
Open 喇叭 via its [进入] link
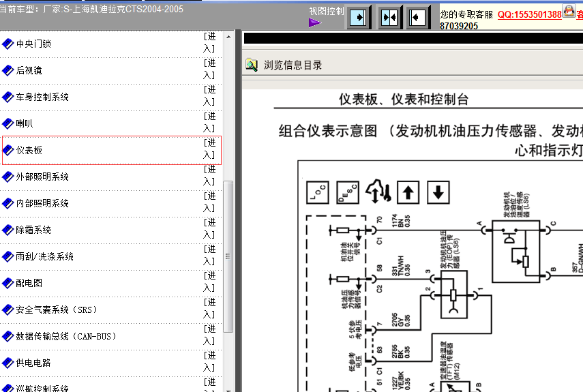[x=209, y=122]
